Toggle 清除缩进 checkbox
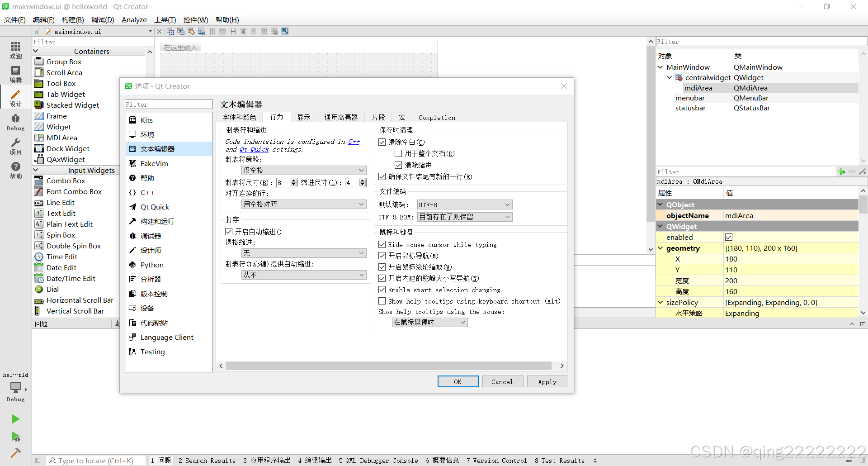This screenshot has width=868, height=466. point(398,165)
